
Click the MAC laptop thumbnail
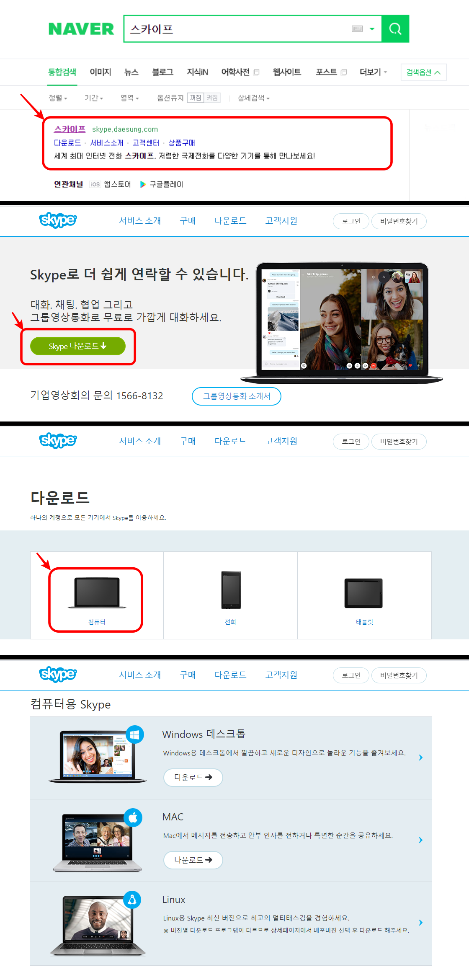(x=97, y=843)
